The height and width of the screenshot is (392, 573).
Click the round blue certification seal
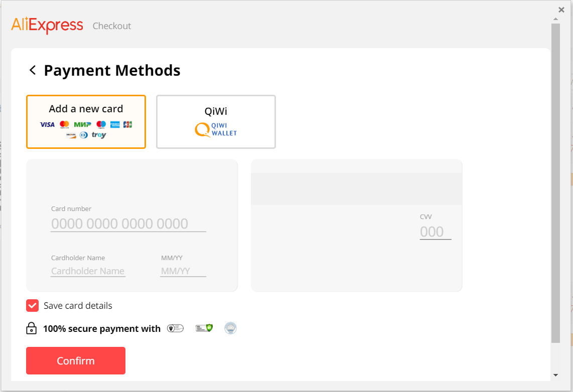[231, 328]
